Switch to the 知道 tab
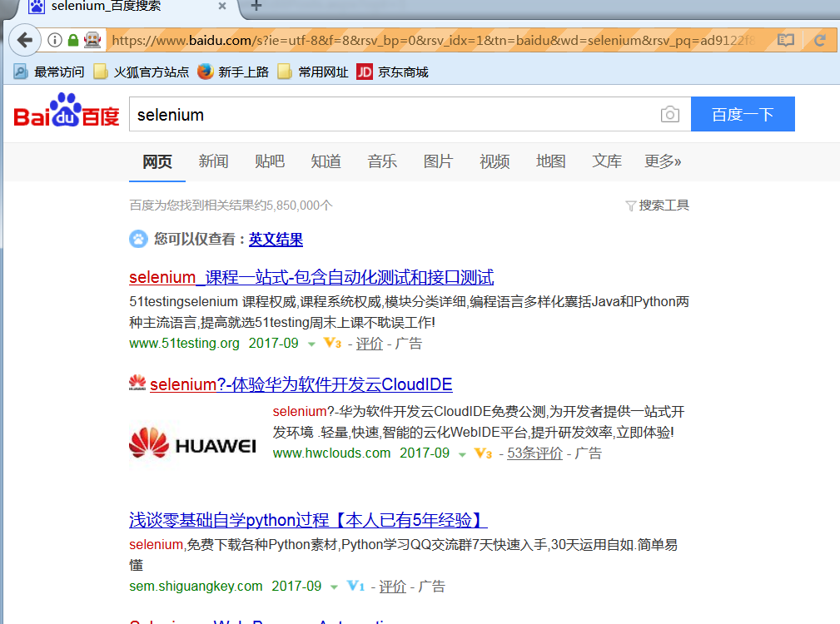 coord(326,161)
